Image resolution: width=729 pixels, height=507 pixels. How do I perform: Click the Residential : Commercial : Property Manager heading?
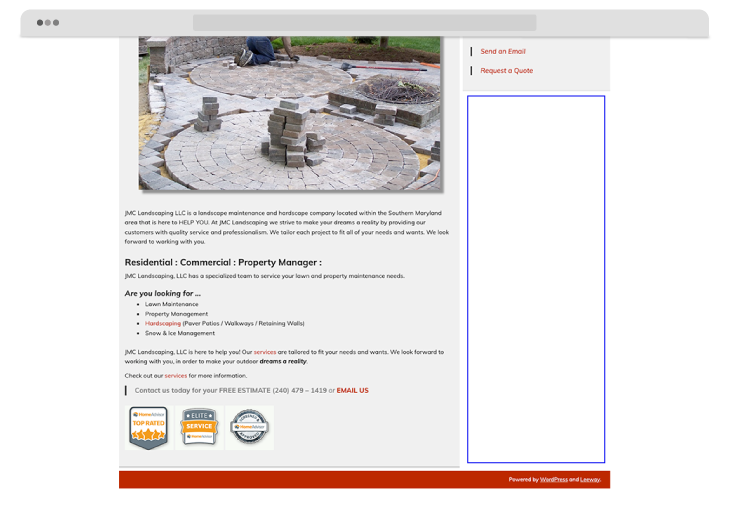[223, 263]
